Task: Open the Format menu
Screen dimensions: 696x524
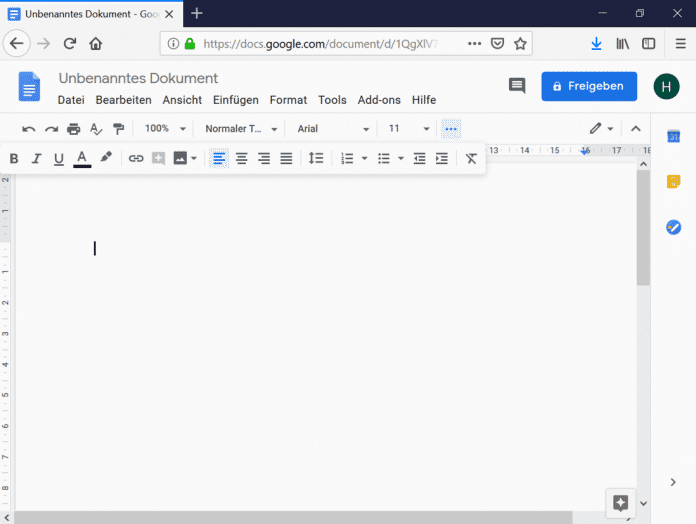Action: [x=288, y=100]
